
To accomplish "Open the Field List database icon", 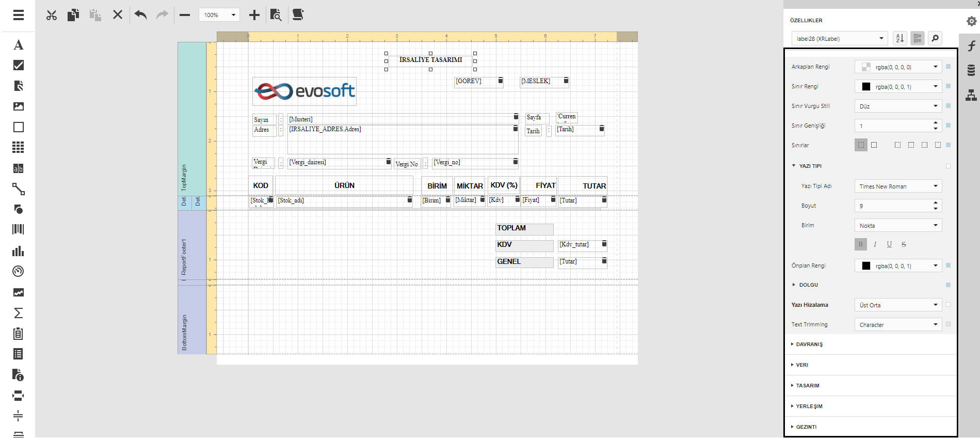I will pos(971,70).
